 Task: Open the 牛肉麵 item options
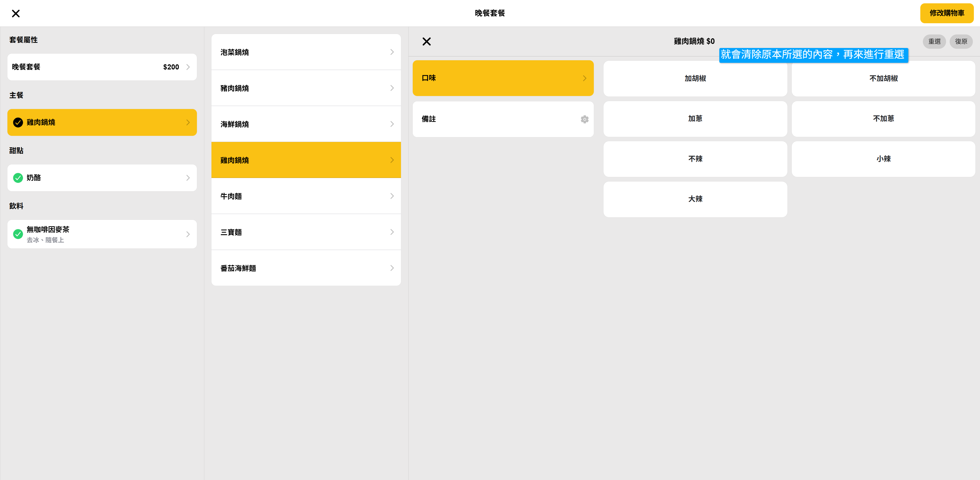point(306,196)
